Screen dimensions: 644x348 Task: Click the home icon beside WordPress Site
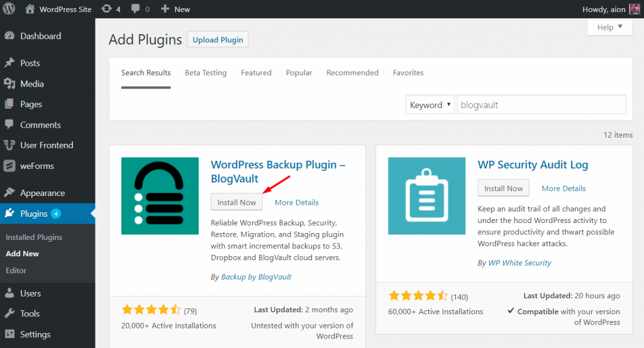click(30, 9)
